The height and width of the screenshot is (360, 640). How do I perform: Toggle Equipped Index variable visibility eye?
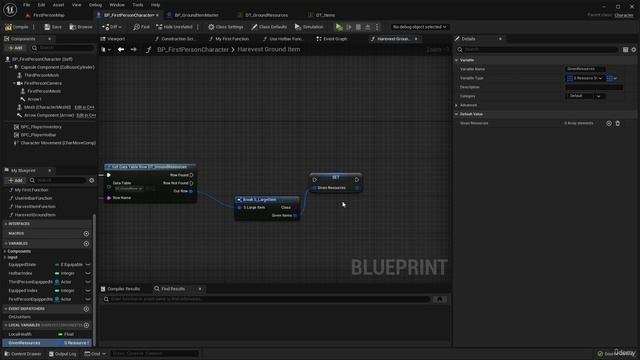pos(88,291)
